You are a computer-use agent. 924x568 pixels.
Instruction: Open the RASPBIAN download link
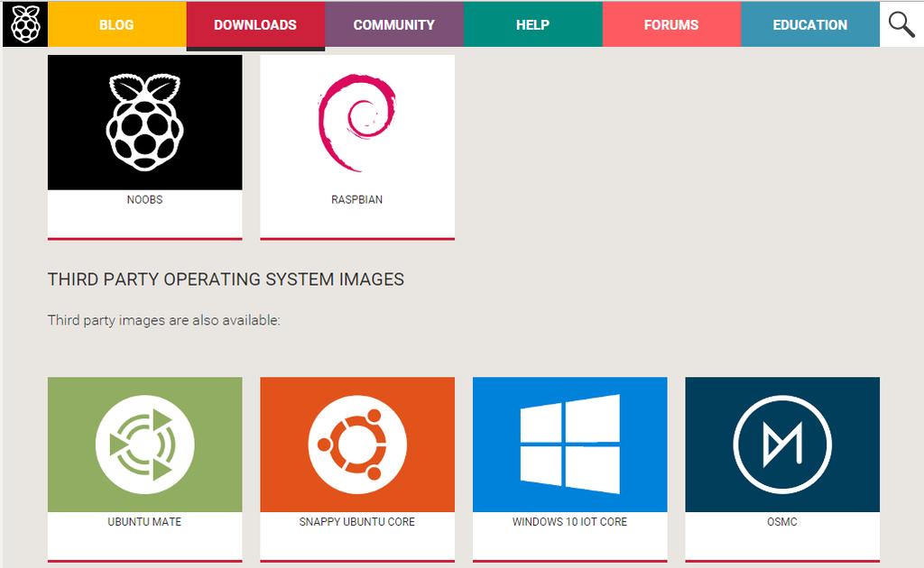pyautogui.click(x=357, y=199)
